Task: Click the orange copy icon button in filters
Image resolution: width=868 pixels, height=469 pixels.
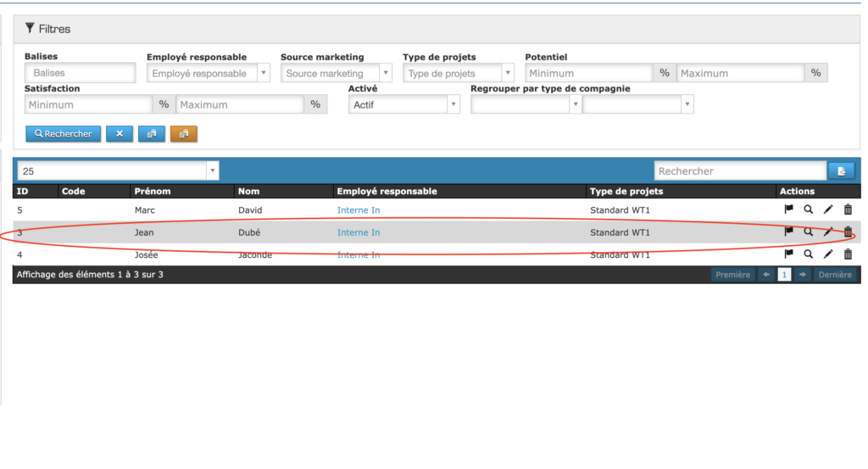Action: pyautogui.click(x=183, y=134)
